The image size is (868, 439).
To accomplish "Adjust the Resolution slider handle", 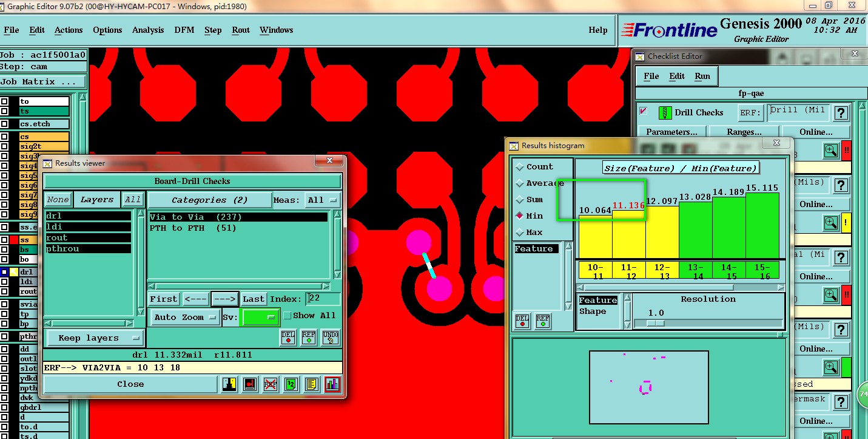I will click(x=655, y=323).
